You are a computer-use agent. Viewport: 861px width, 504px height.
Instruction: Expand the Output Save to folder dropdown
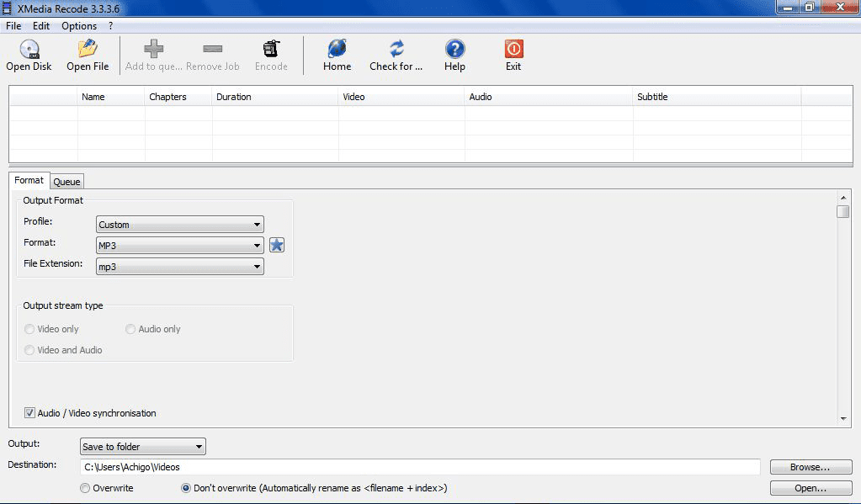[x=143, y=446]
